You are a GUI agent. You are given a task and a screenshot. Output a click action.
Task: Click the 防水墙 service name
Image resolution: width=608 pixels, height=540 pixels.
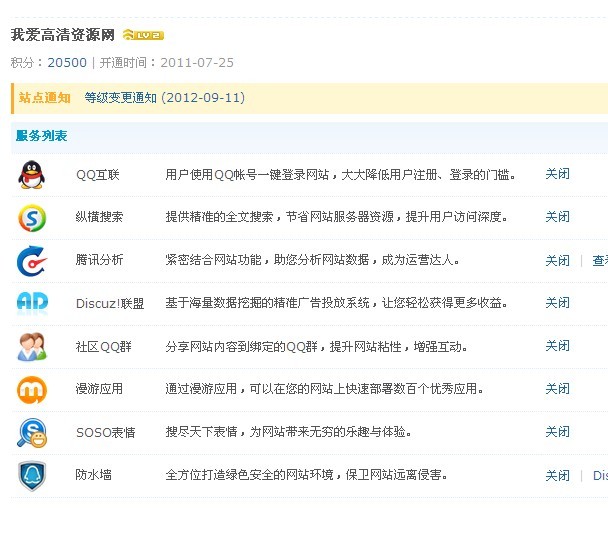point(93,475)
